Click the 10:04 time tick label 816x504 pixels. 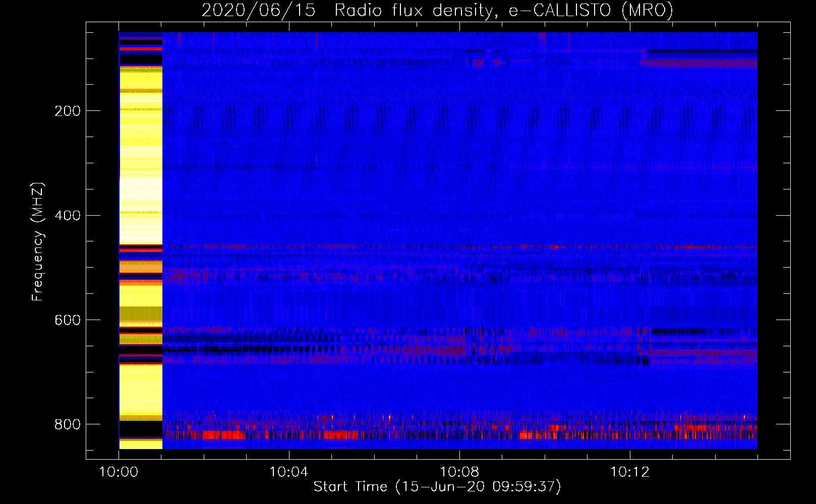[x=288, y=472]
